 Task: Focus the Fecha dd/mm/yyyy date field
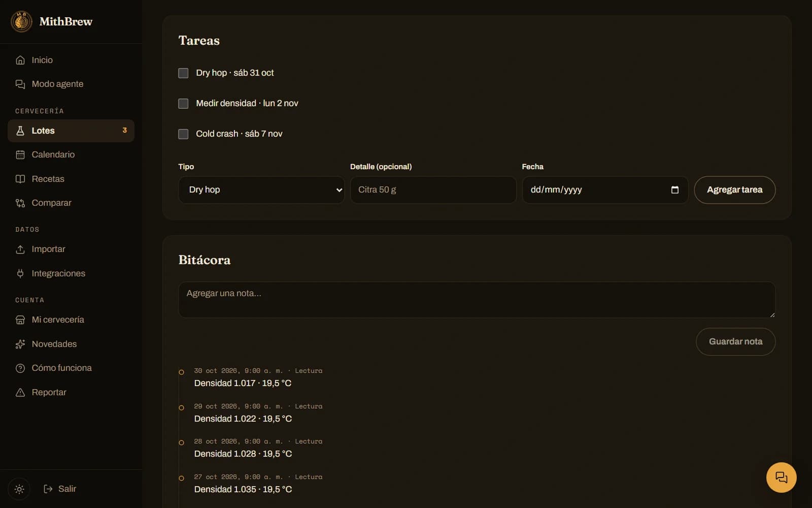(x=605, y=189)
